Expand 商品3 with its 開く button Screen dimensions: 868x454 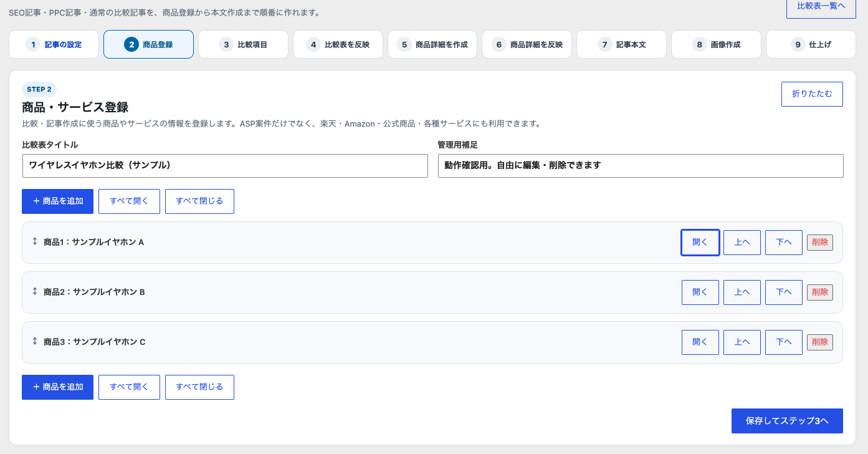700,342
